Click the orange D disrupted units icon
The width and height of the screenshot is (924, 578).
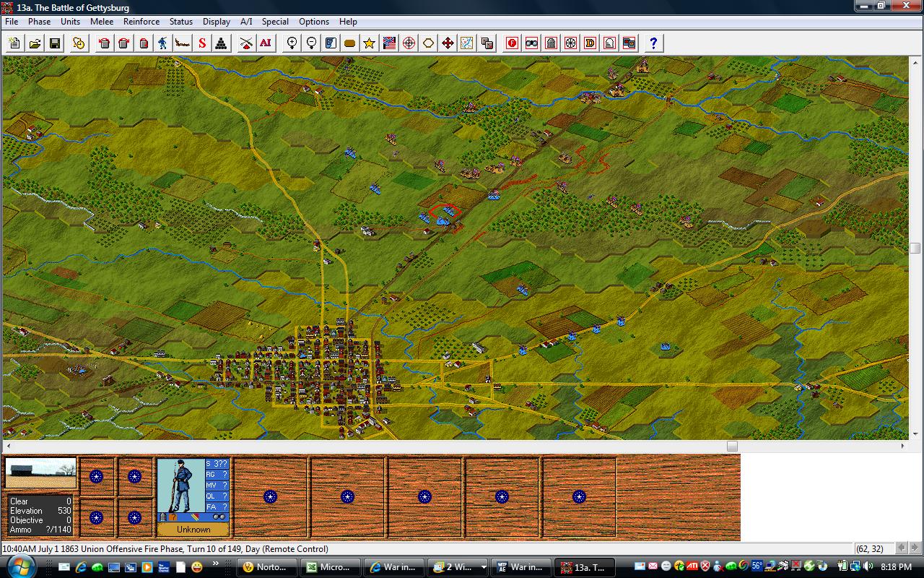coord(590,43)
